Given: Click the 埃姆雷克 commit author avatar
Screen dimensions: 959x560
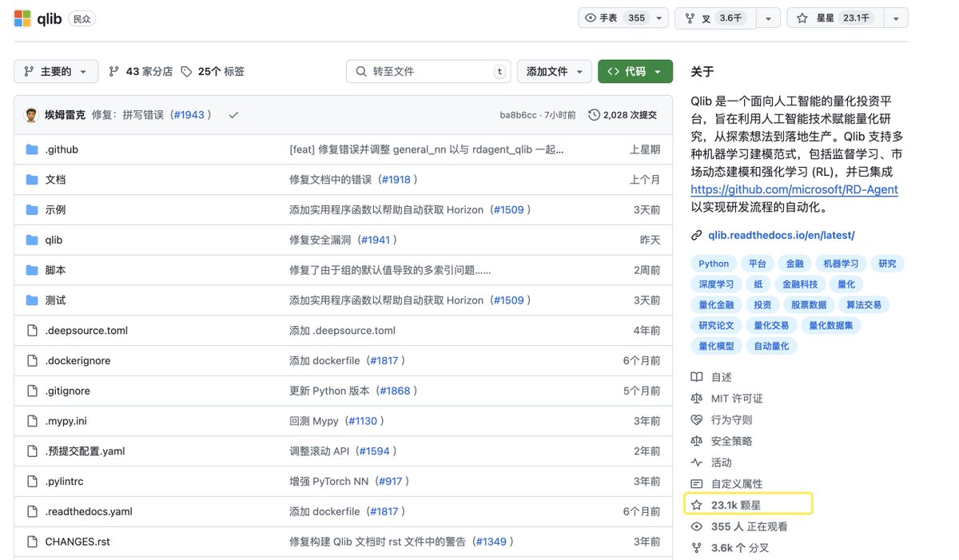Looking at the screenshot, I should coord(32,115).
